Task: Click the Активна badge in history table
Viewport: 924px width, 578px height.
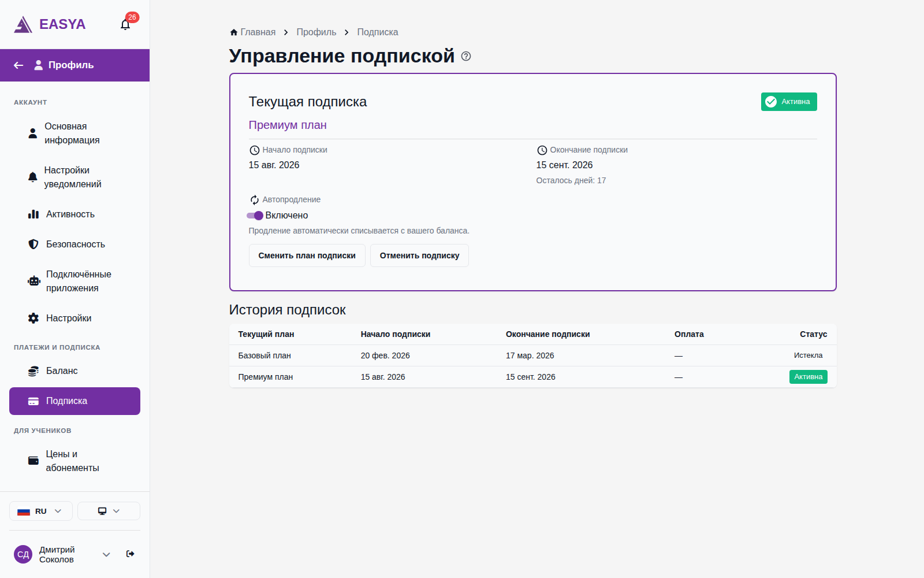Action: coord(808,377)
